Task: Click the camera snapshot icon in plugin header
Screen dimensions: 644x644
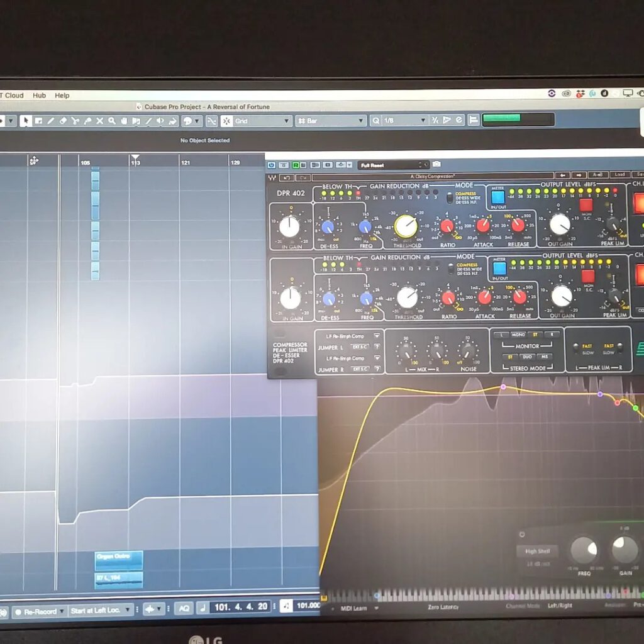Action: pyautogui.click(x=436, y=165)
